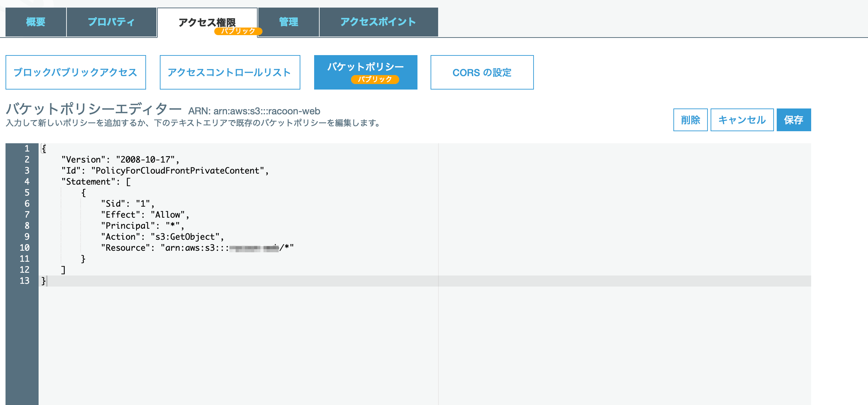Save the policy with 保存
Image resolution: width=868 pixels, height=405 pixels.
(793, 120)
